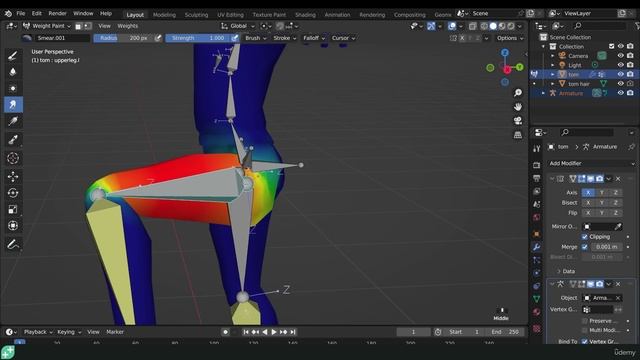This screenshot has height=360, width=640.
Task: Select the Scale tool
Action: pos(13,209)
